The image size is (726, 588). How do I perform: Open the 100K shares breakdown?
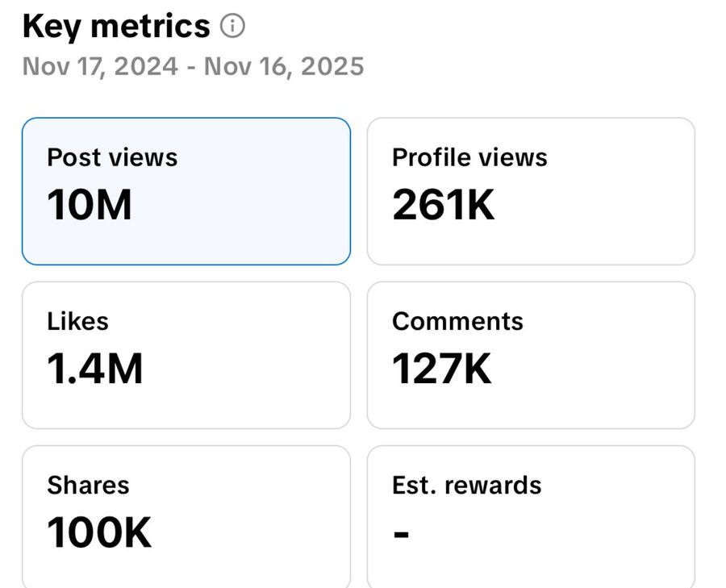(x=98, y=532)
